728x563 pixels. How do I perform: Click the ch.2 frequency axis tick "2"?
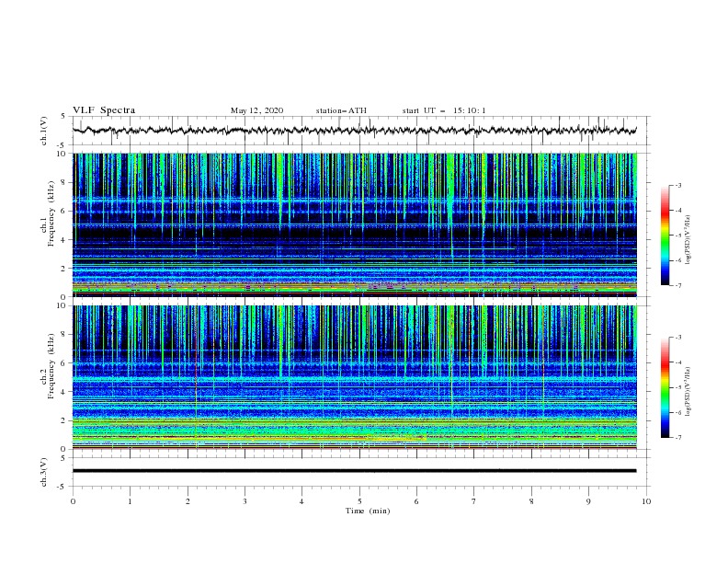pyautogui.click(x=65, y=420)
